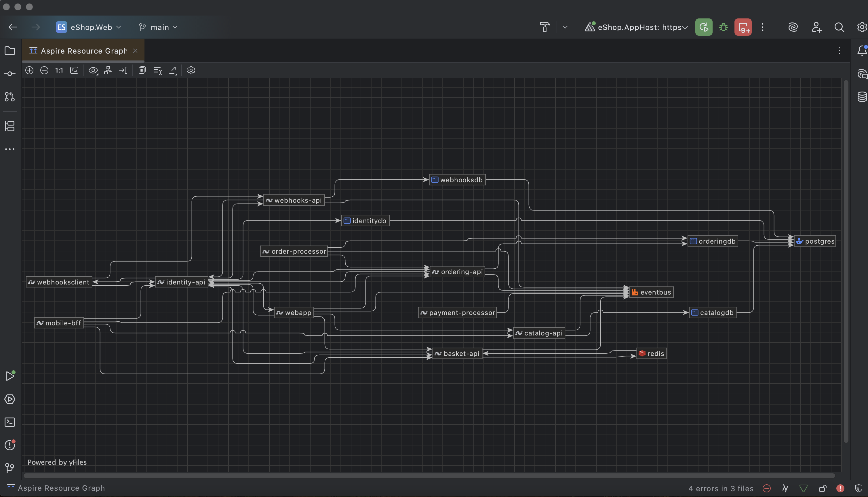Open the Terminal tool window
The image size is (868, 497).
(x=10, y=422)
